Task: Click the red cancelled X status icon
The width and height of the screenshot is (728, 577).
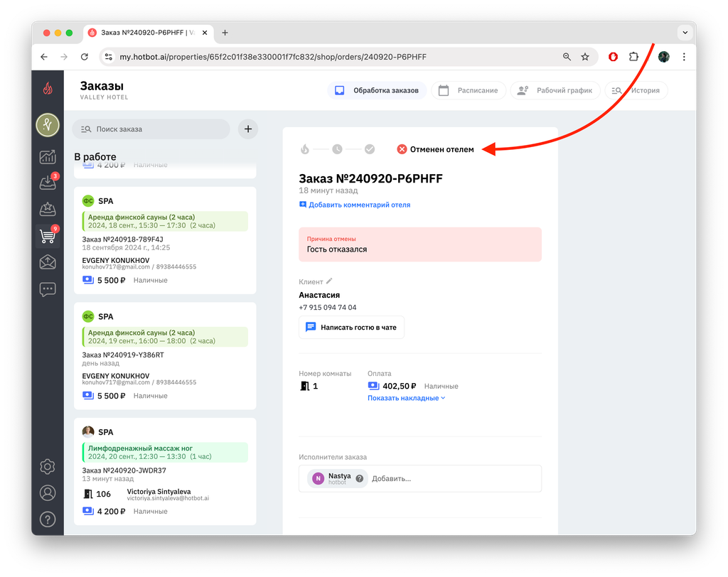Action: pyautogui.click(x=402, y=149)
